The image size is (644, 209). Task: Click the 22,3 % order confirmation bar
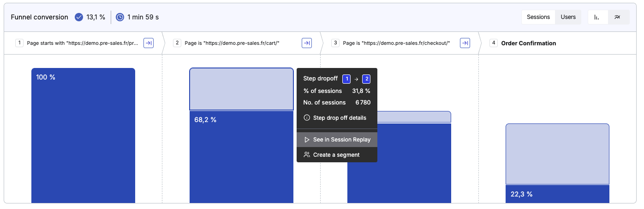(557, 194)
